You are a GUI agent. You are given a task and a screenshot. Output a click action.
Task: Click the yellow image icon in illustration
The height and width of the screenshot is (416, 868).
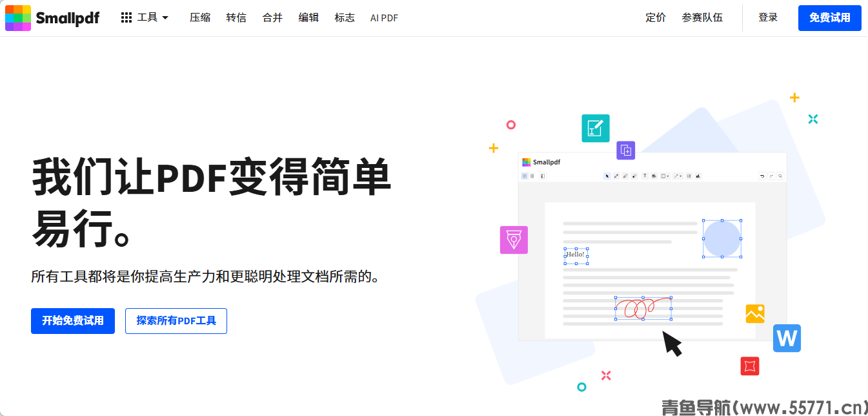[755, 314]
